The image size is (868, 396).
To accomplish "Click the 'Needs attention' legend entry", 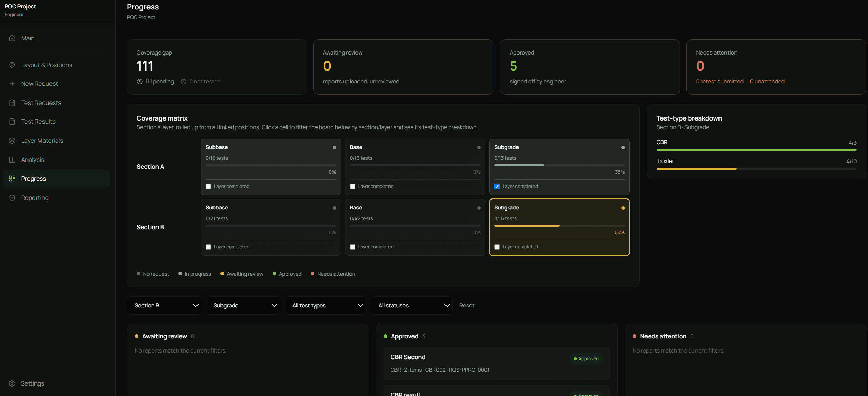I will [333, 274].
